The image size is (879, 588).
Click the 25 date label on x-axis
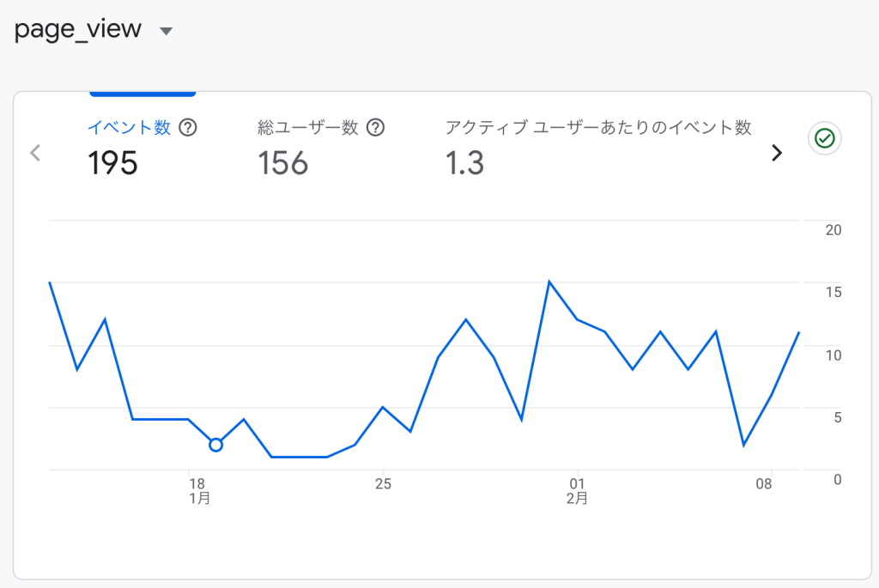tap(383, 483)
